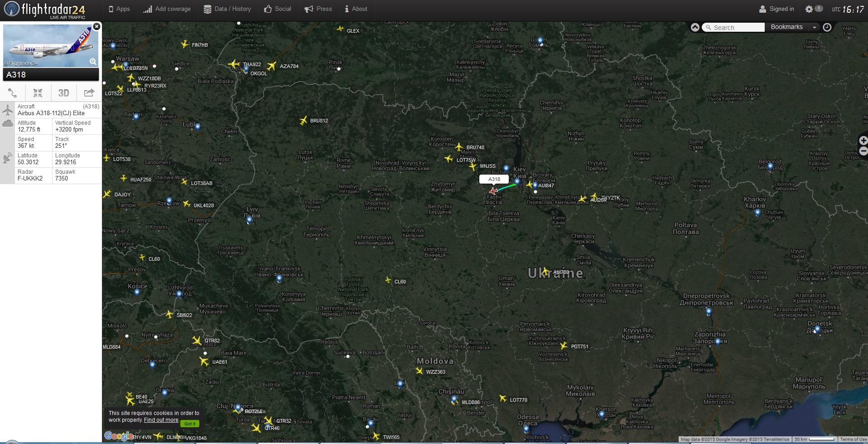Open settings via the gear icon
Screen dimensions: 868x444
pos(809,9)
